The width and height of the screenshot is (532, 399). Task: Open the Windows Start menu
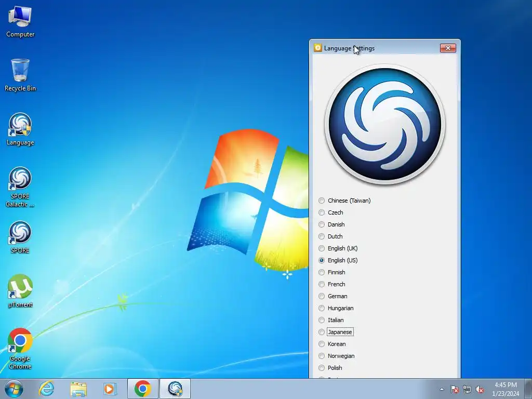click(x=14, y=389)
